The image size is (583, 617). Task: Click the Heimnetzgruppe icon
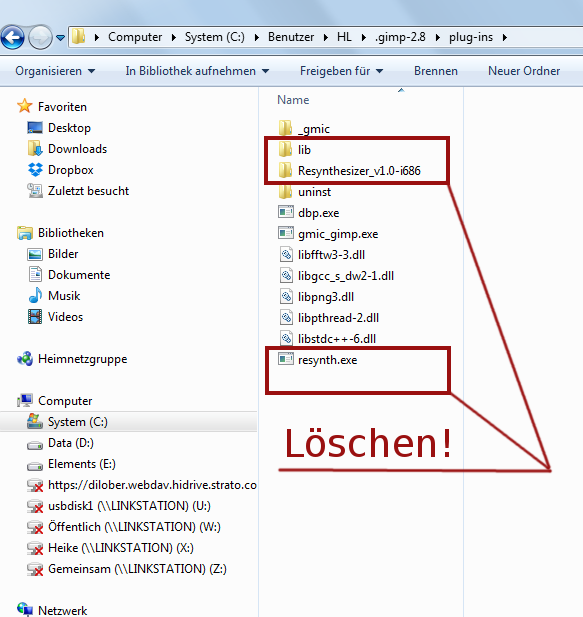click(x=25, y=358)
